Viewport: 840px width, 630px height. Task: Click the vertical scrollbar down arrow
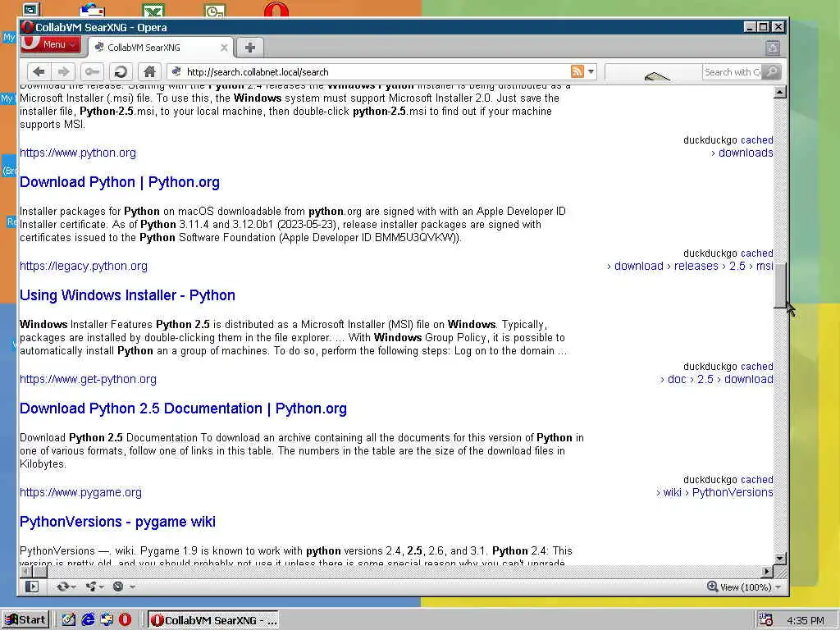(780, 558)
